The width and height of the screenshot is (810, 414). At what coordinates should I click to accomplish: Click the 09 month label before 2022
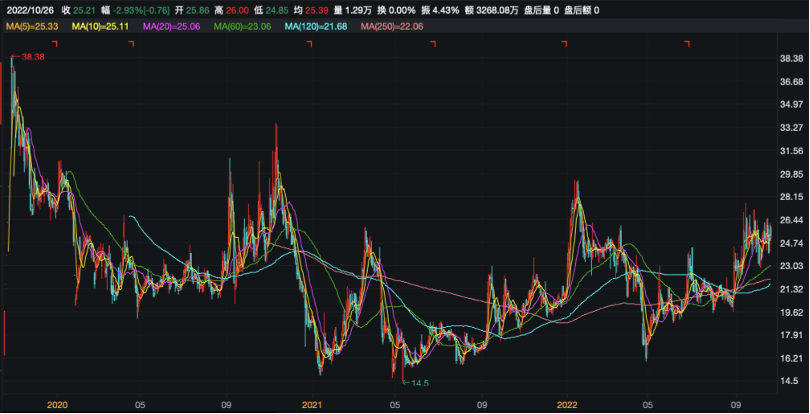click(482, 405)
